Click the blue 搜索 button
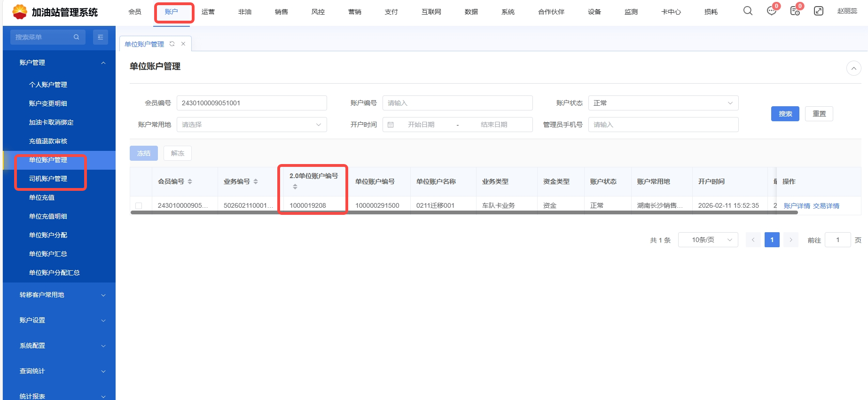Viewport: 868px width, 400px height. tap(785, 114)
